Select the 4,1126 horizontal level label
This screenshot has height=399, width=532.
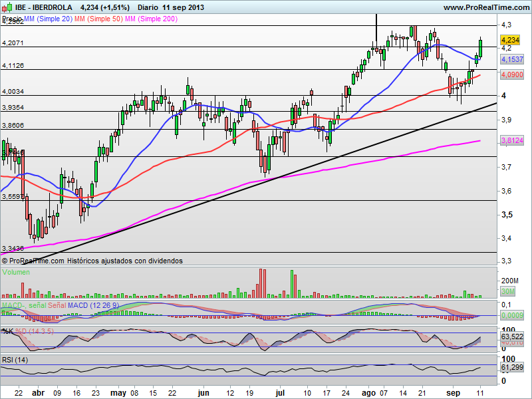click(13, 65)
